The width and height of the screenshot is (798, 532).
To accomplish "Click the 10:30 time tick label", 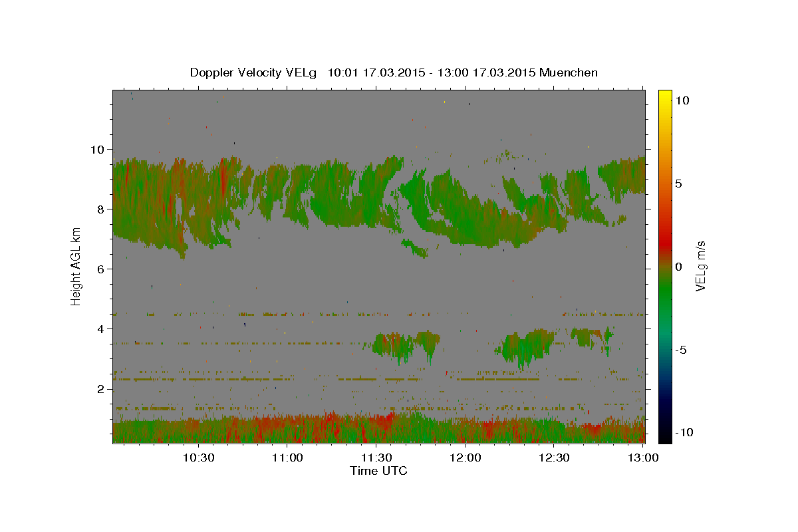I will click(198, 458).
